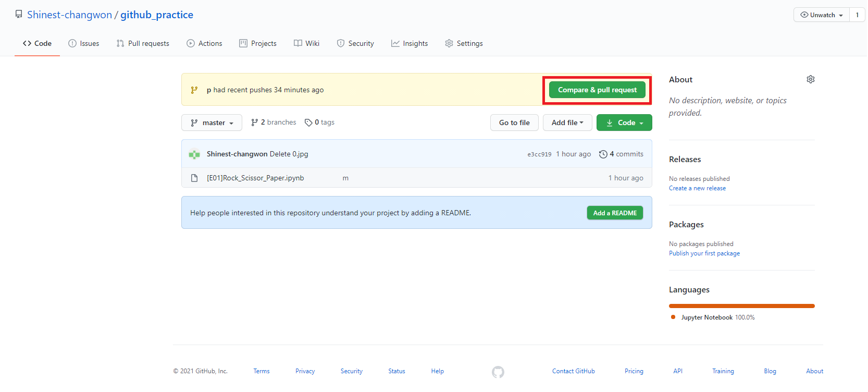Click the Jupyter Notebook 100.0% language link

click(x=717, y=317)
